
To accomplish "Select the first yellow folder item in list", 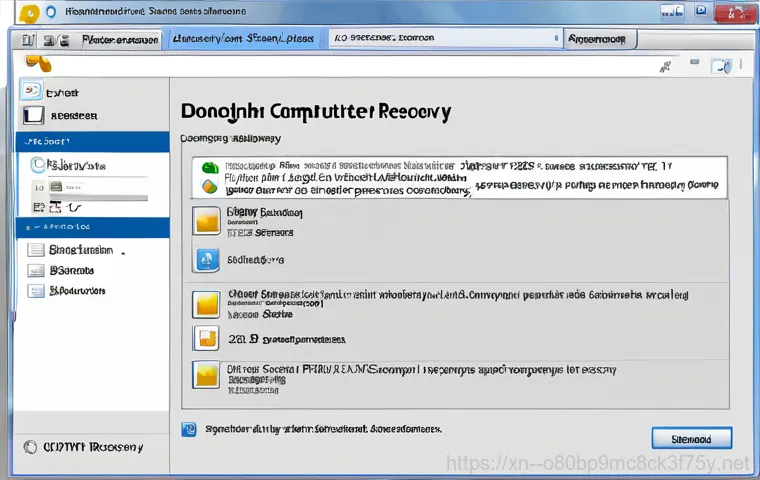I will 206,221.
